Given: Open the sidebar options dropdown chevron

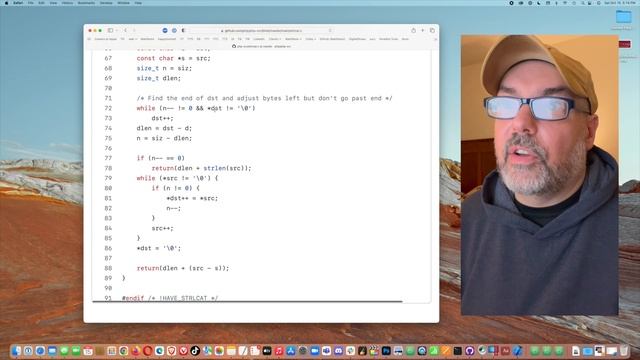Looking at the screenshot, I should coord(116,30).
